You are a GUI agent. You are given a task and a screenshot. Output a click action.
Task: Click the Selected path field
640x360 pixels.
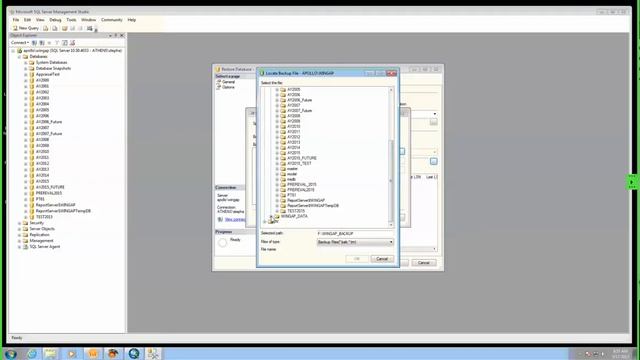click(355, 233)
